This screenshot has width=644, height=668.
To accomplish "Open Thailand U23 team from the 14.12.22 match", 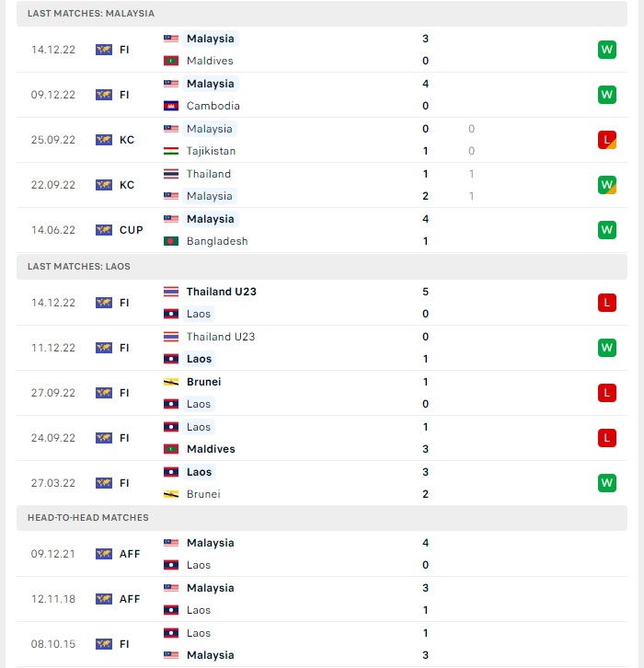I will point(221,292).
